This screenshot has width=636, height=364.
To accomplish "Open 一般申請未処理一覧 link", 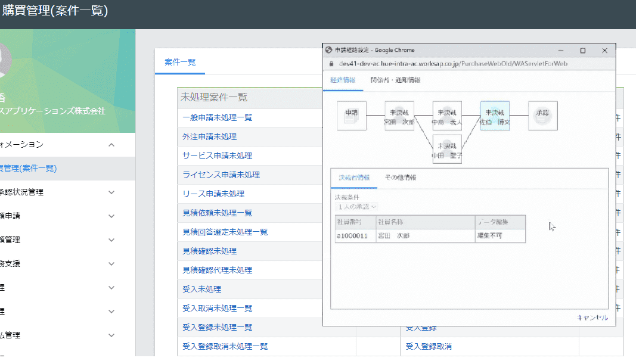I will (217, 117).
